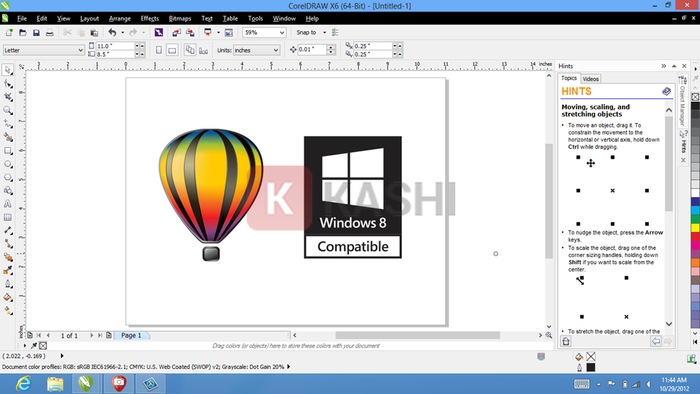Click the Open file toolbar icon

(22, 33)
